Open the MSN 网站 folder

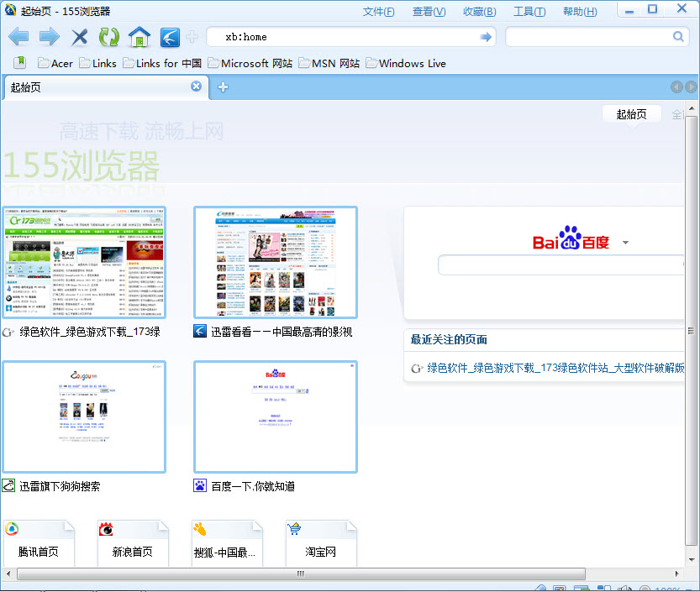click(329, 63)
